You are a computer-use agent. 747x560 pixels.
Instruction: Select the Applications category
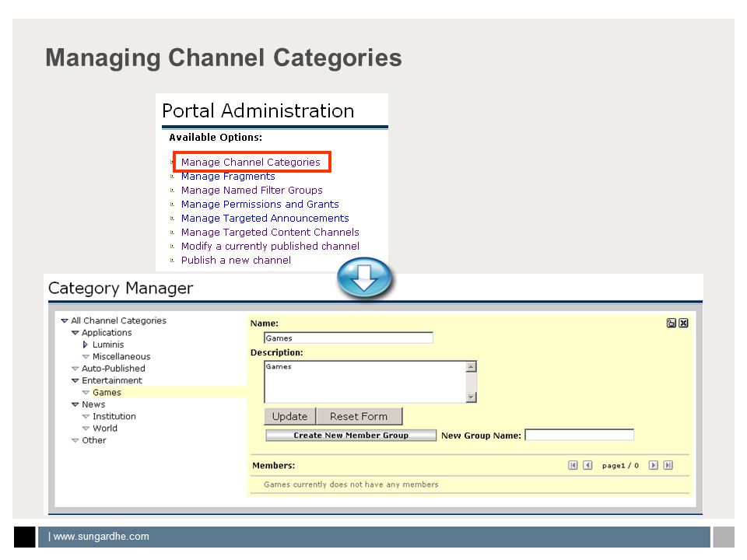coord(107,332)
